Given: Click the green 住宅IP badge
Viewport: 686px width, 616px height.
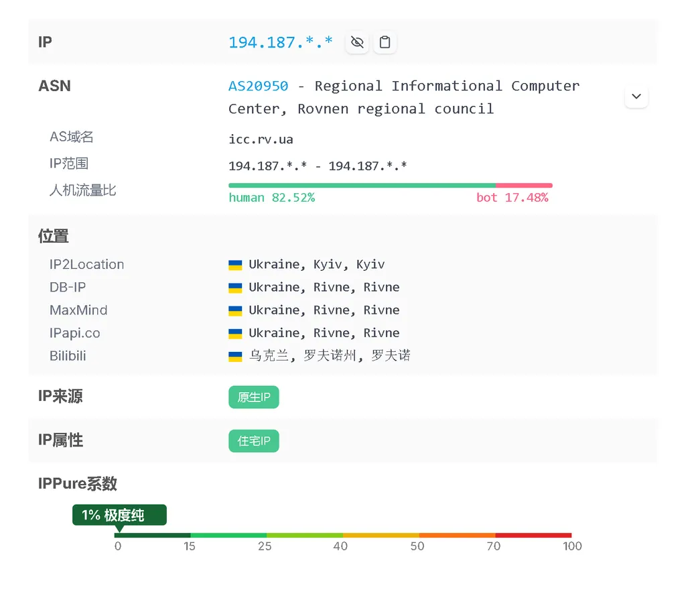Looking at the screenshot, I should (253, 440).
